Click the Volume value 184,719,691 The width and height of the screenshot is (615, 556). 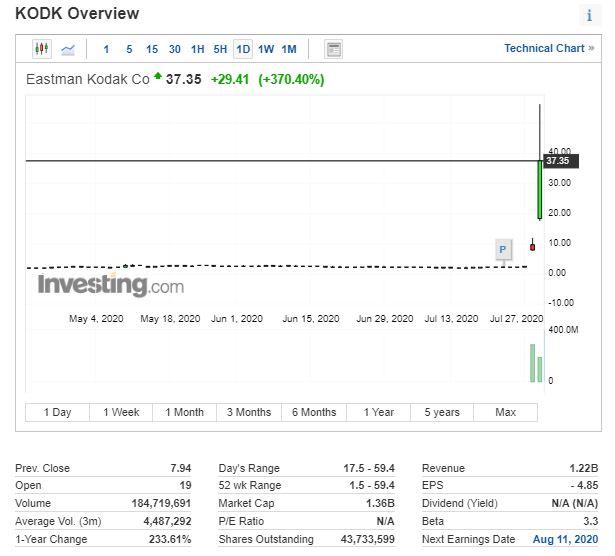161,503
